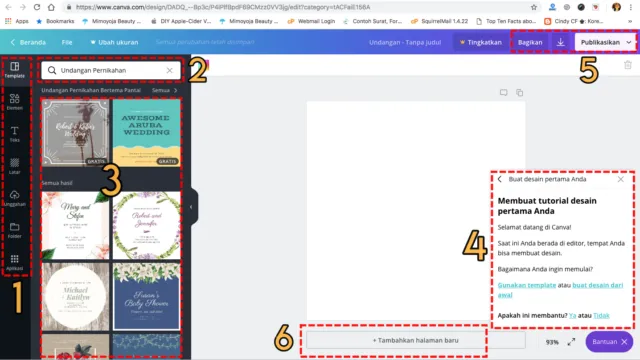Screen dimensions: 640x360
Task: Open the Latar background panel
Action: click(x=15, y=166)
